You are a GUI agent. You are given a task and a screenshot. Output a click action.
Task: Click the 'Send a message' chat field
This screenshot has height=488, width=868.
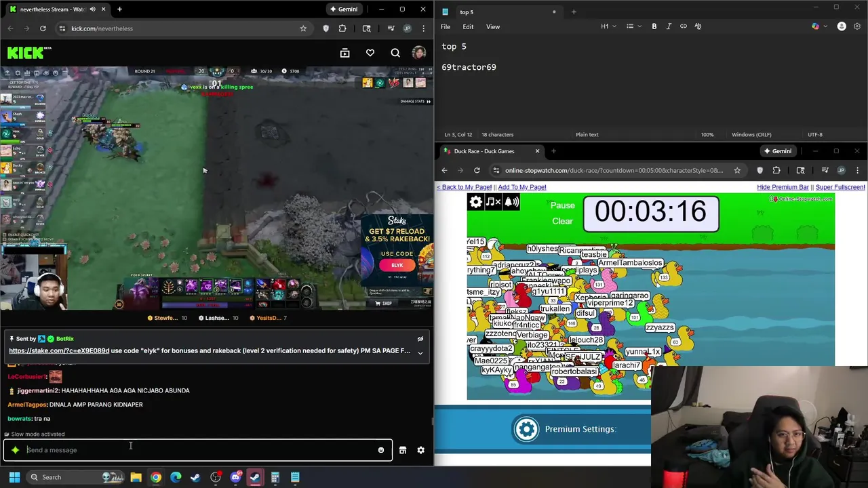[198, 450]
